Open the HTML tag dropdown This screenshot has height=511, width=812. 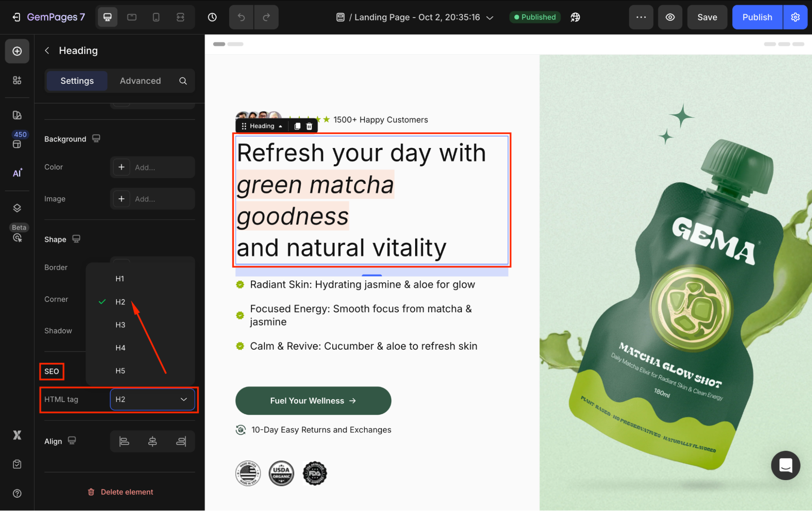tap(152, 399)
